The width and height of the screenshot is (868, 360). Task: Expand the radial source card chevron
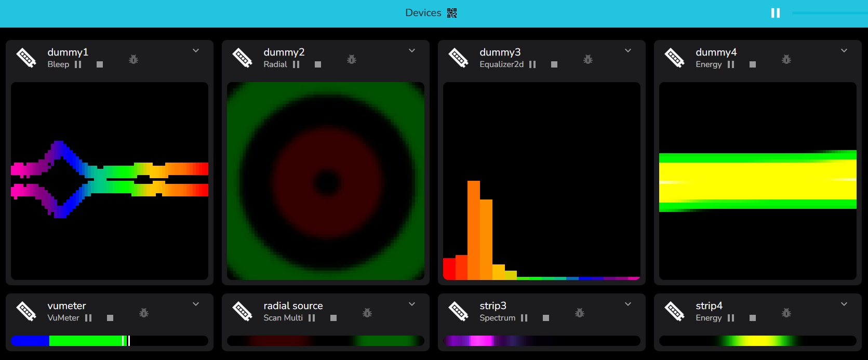click(x=412, y=304)
